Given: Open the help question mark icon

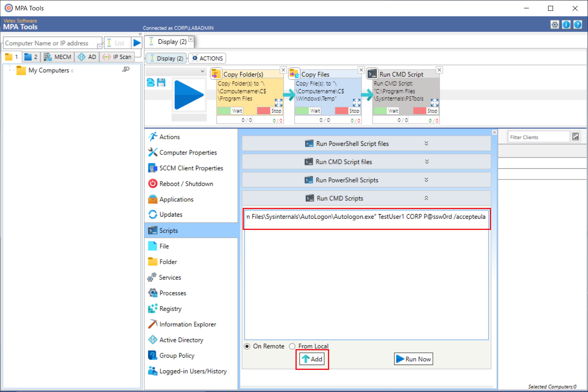Looking at the screenshot, I should tap(578, 25).
